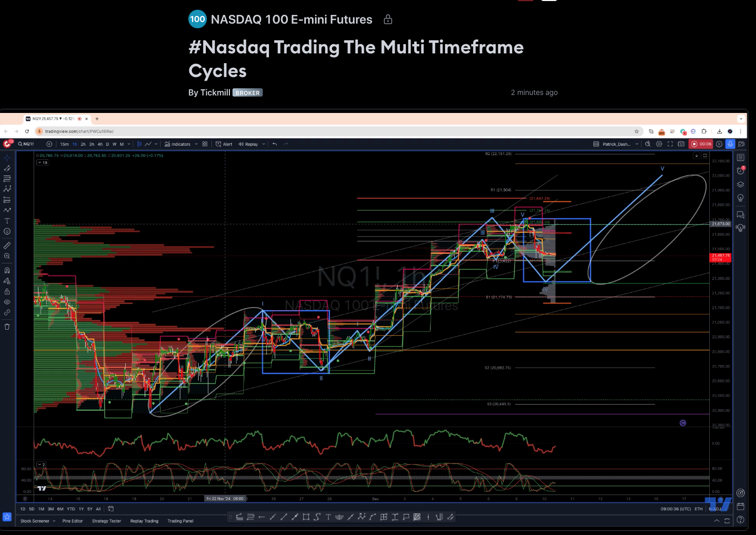756x535 pixels.
Task: Set the date range to 3M
Action: coord(50,509)
